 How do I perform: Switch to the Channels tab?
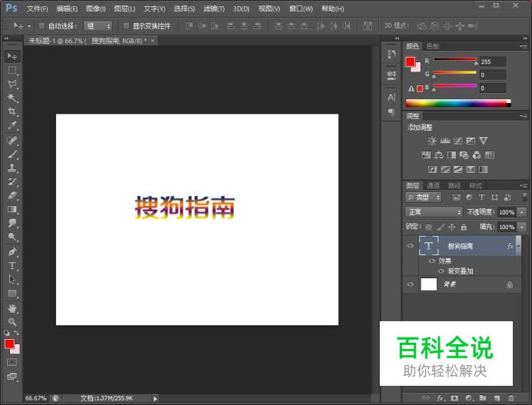tap(433, 185)
